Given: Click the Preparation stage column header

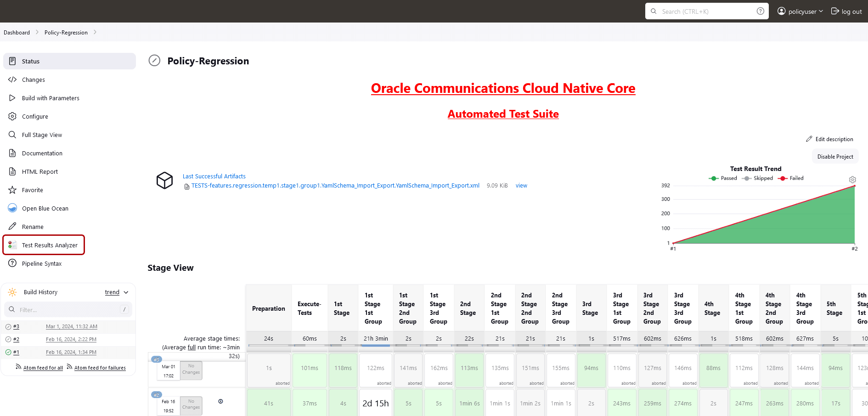Looking at the screenshot, I should [269, 308].
